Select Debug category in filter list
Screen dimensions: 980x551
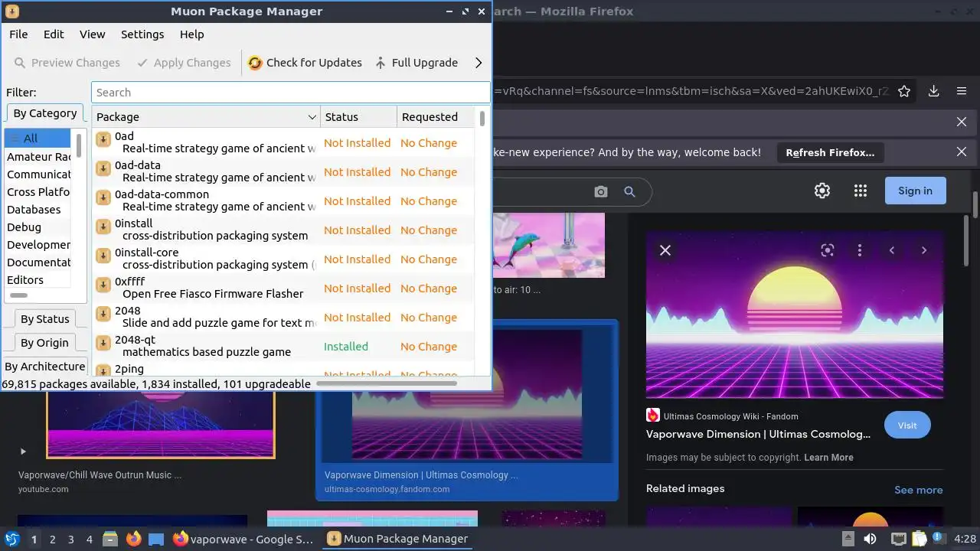pyautogui.click(x=38, y=227)
